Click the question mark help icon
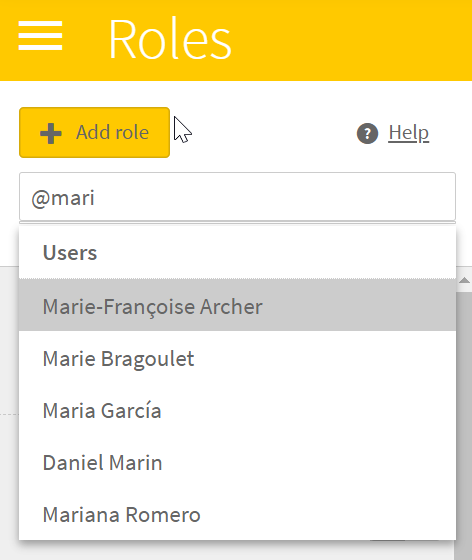 (367, 133)
